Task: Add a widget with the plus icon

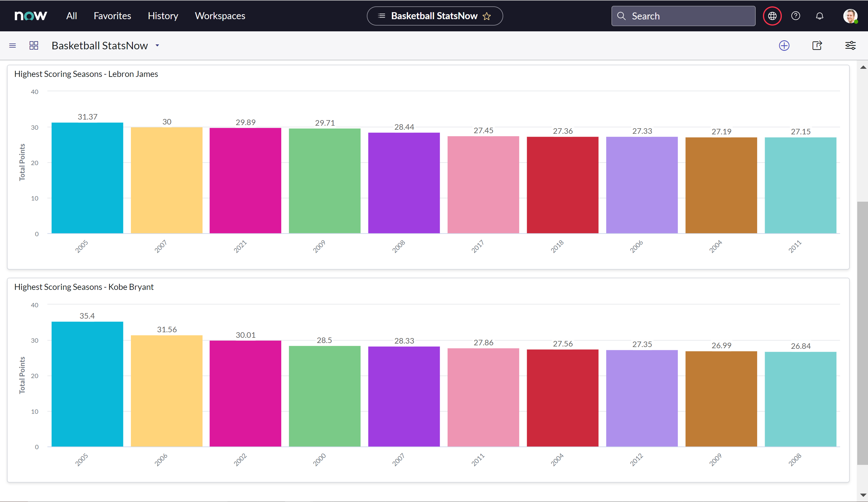Action: 784,46
